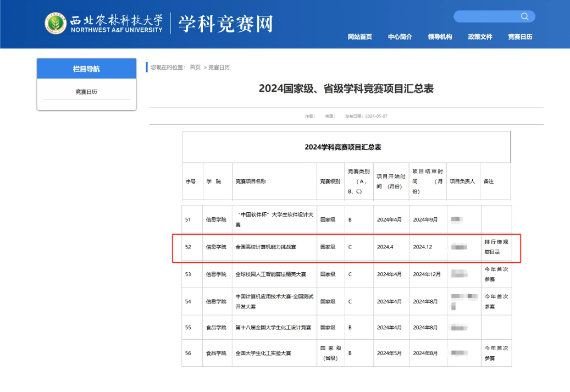Screen dimensions: 570x392
Task: Click the 全国大学生化工实验大赛 row cell
Action: click(x=263, y=353)
